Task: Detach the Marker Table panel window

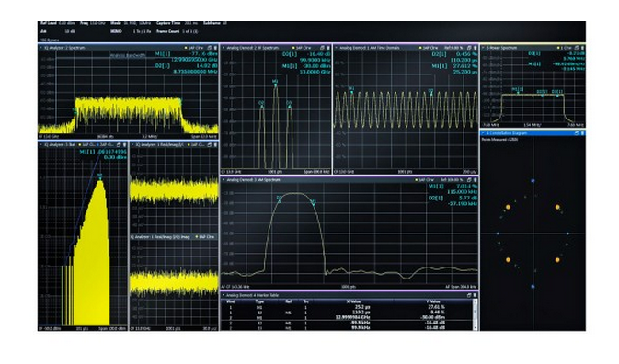Action: (x=469, y=295)
